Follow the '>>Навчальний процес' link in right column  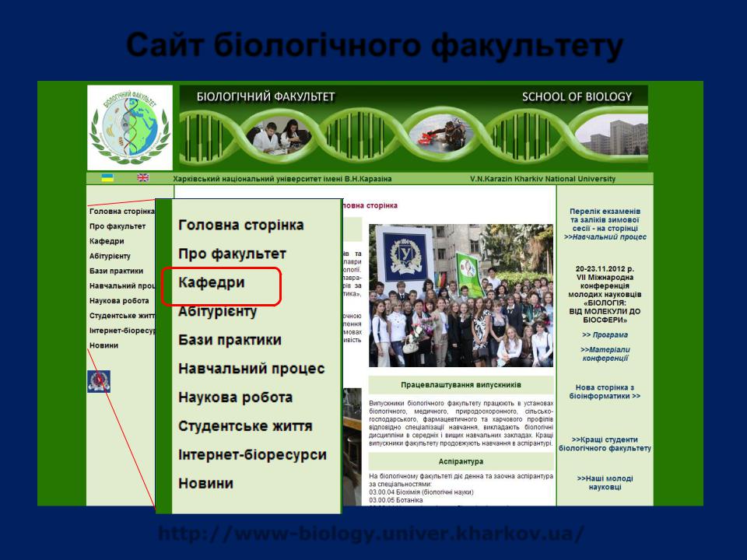point(605,236)
